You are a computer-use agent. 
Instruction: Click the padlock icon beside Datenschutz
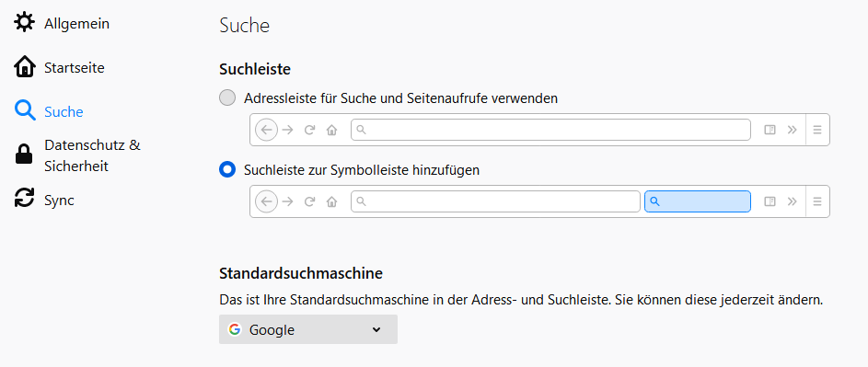click(x=24, y=155)
